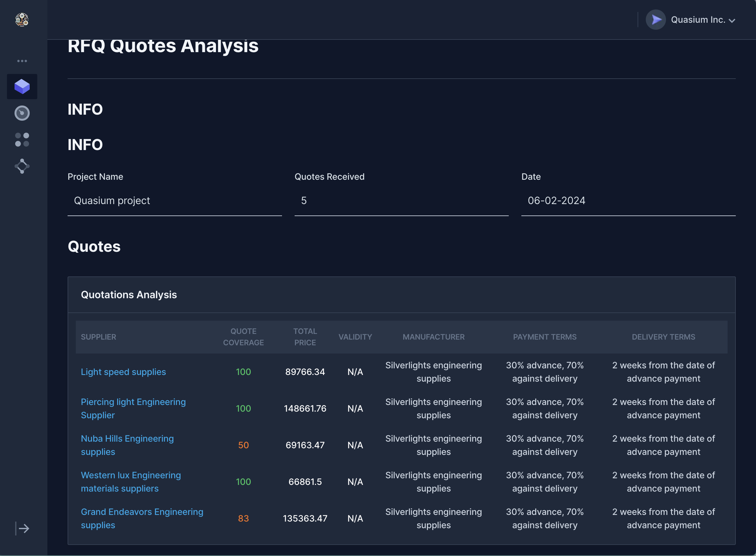The width and height of the screenshot is (756, 556).
Task: Open the diamond nodes sidebar icon
Action: coord(22,166)
